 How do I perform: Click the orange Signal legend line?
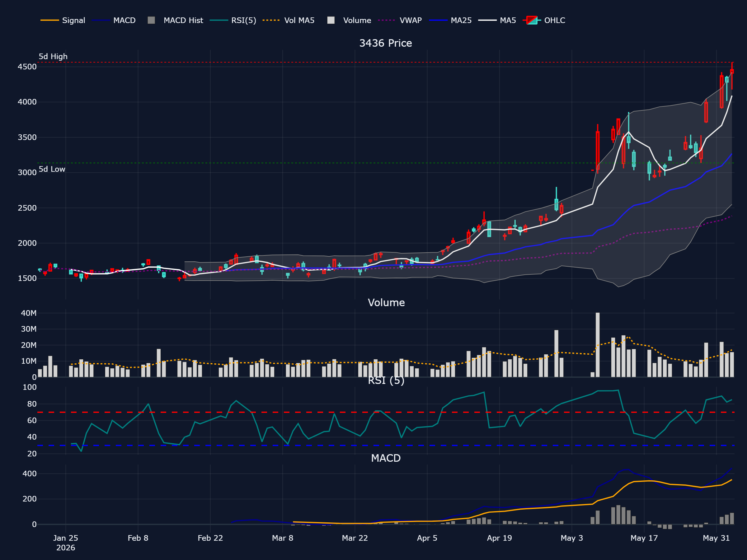pyautogui.click(x=49, y=20)
